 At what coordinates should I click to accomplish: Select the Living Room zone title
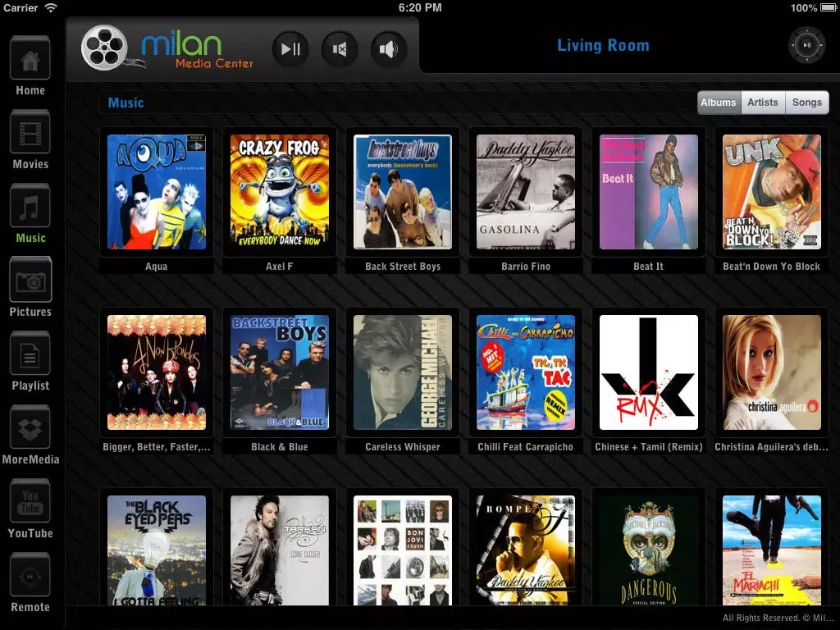click(x=603, y=46)
